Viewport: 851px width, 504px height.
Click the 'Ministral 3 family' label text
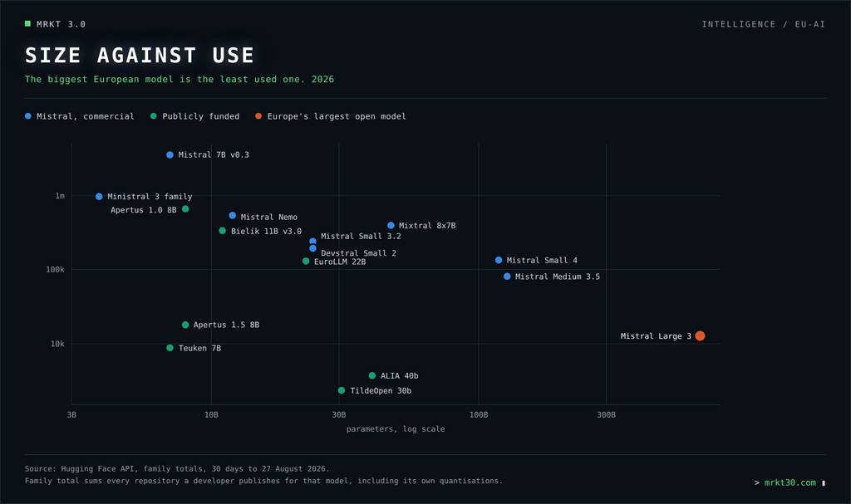point(150,197)
